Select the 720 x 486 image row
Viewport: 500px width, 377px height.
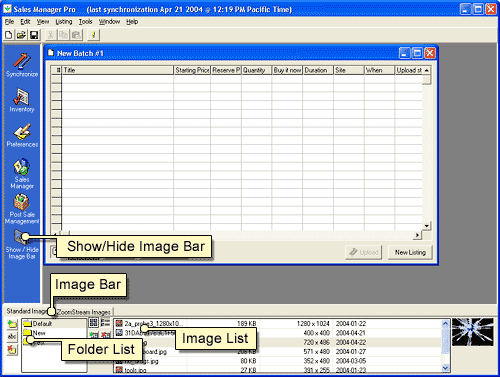coord(278,342)
